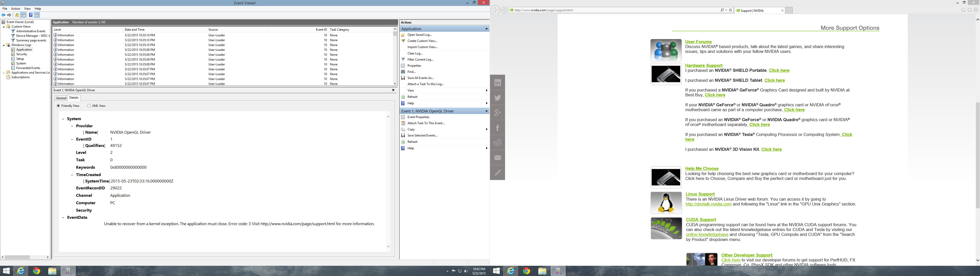Viewport: 980px width, 276px height.
Task: Click the Linux penguin thumbnail
Action: tap(666, 202)
